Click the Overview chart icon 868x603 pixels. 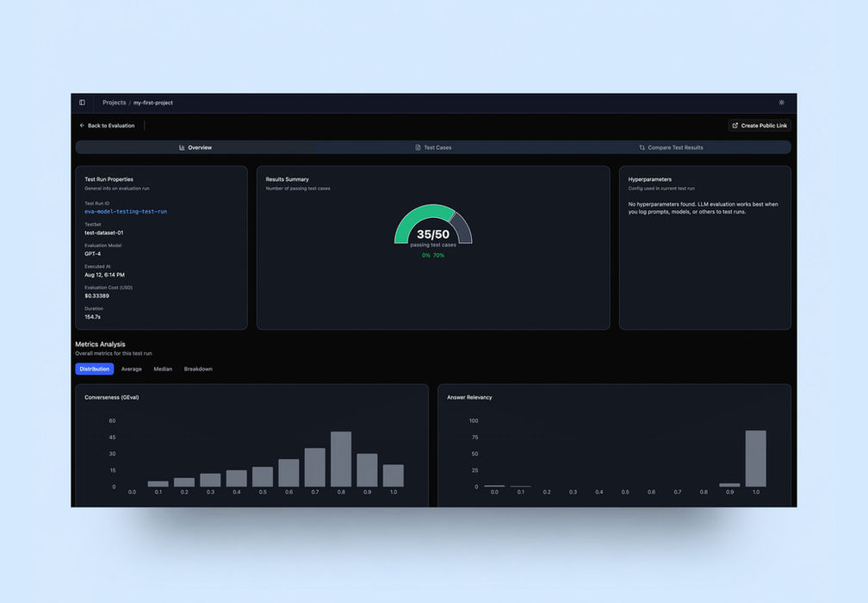(x=182, y=148)
